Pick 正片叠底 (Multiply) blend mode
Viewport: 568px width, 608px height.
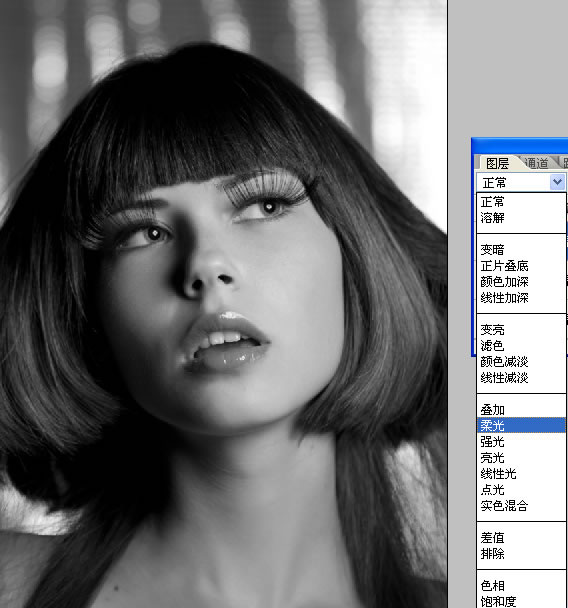point(521,266)
